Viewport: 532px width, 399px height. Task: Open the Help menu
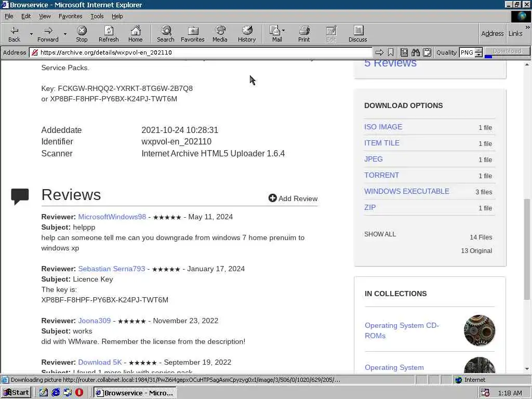pyautogui.click(x=117, y=16)
